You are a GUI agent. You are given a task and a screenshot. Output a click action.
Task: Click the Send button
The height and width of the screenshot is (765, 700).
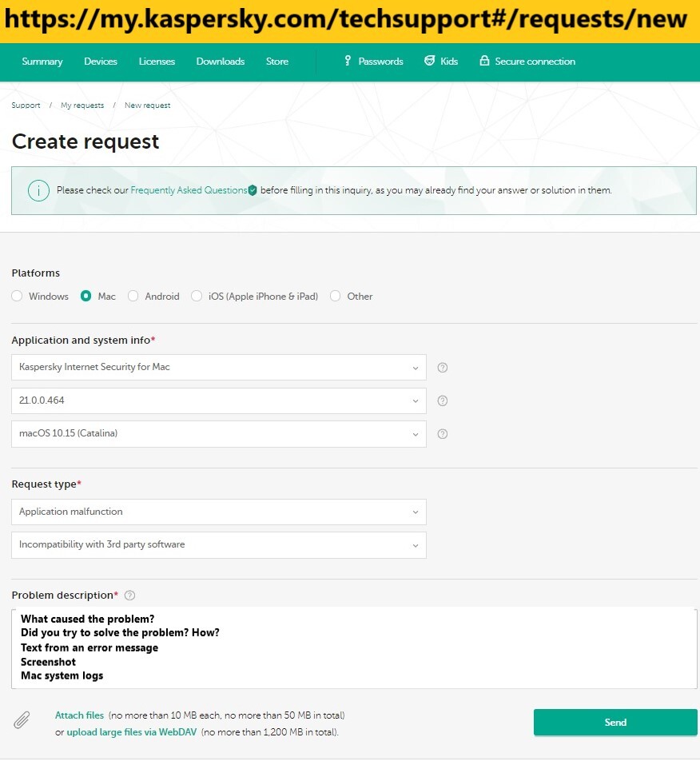pos(615,722)
